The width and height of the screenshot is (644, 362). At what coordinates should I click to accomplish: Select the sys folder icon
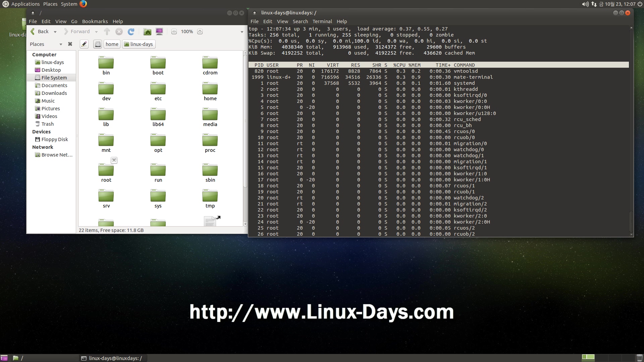158,195
